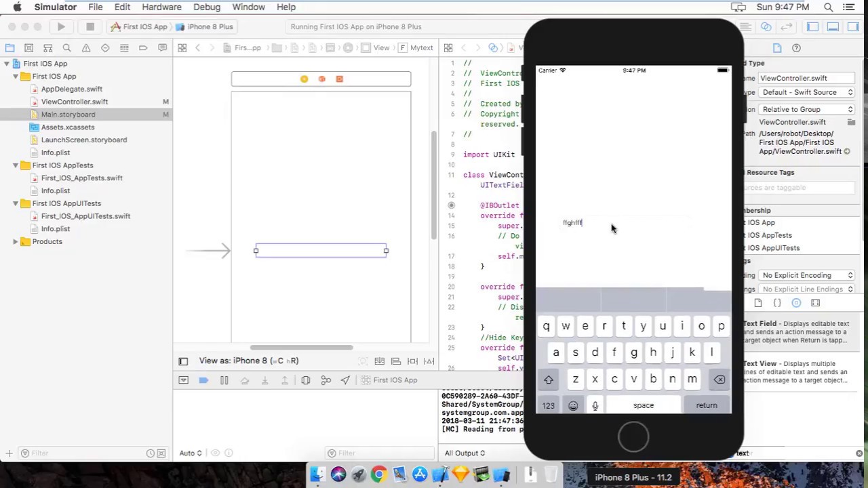This screenshot has height=488, width=868.
Task: Tap the return key on simulator keyboard
Action: (x=706, y=405)
